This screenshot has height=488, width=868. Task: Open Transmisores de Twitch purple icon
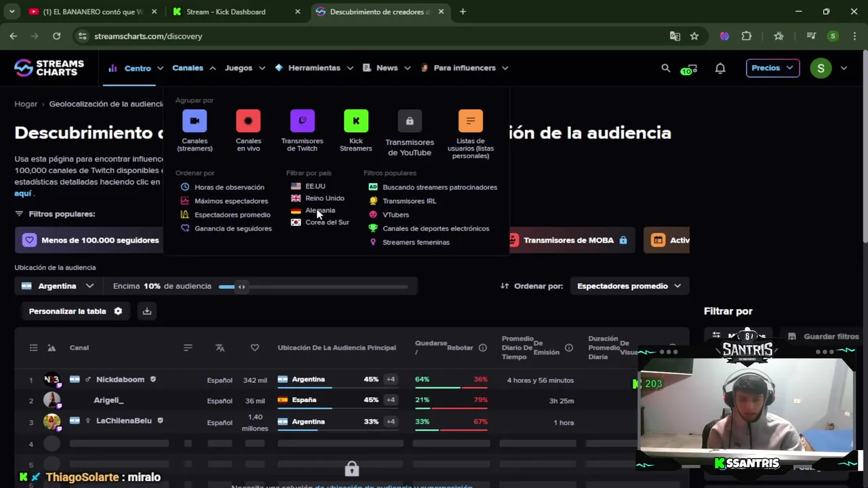tap(302, 121)
